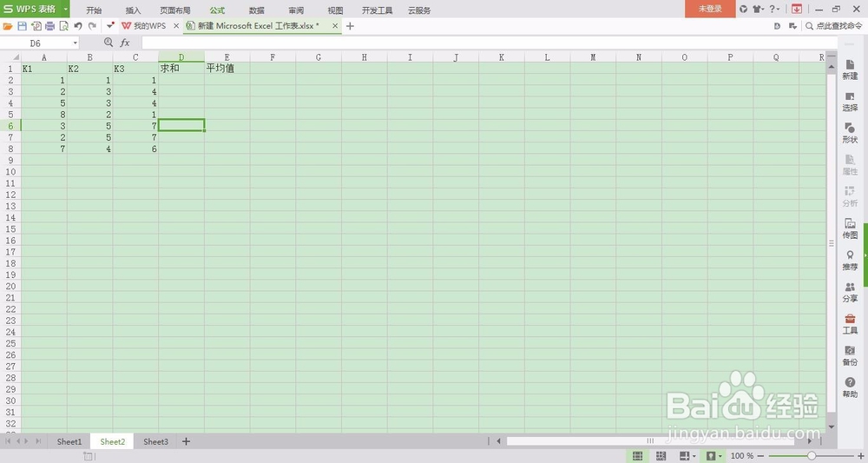Open ribbon display options dropdown icon
Viewport: 868px width, 463px height.
pyautogui.click(x=792, y=26)
